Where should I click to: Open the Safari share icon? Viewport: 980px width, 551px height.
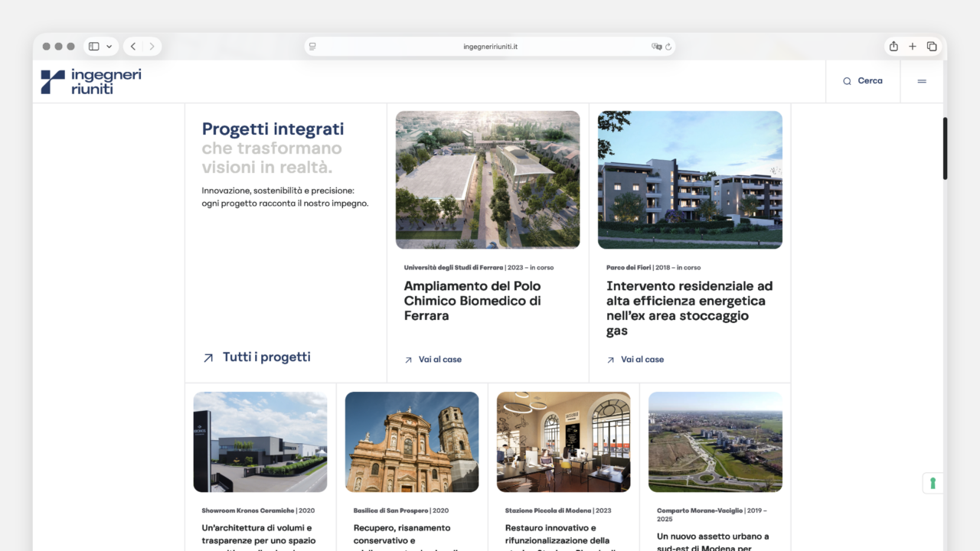coord(893,47)
